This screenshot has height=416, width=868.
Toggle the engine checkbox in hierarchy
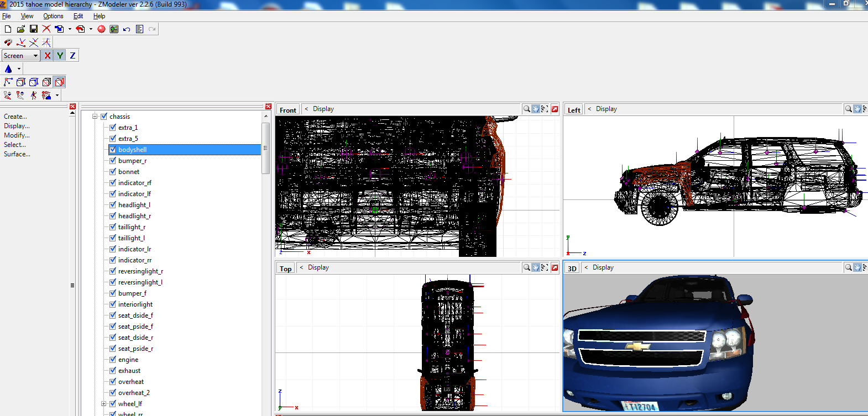(x=113, y=360)
